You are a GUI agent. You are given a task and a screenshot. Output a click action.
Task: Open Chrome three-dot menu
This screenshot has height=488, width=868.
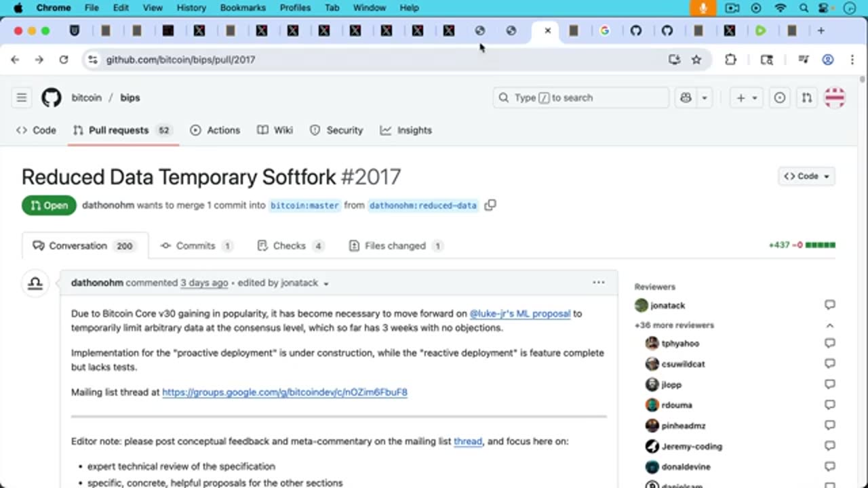pyautogui.click(x=852, y=60)
